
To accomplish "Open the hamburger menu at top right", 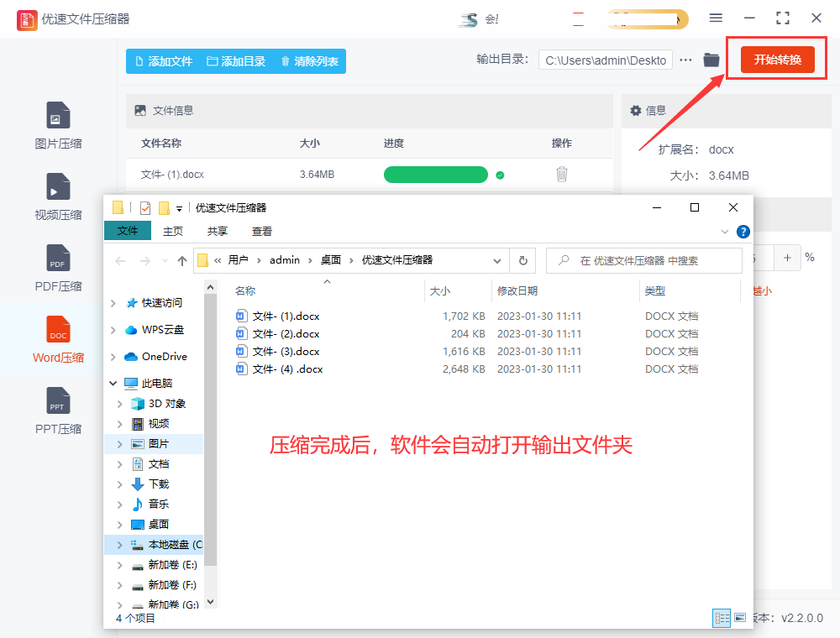I will [717, 17].
